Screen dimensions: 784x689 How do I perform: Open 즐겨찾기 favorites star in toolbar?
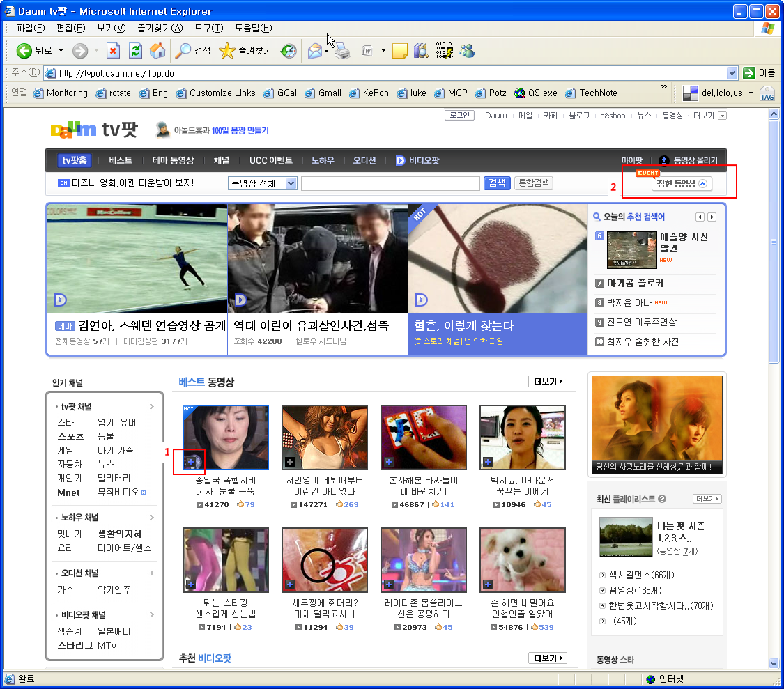(245, 50)
